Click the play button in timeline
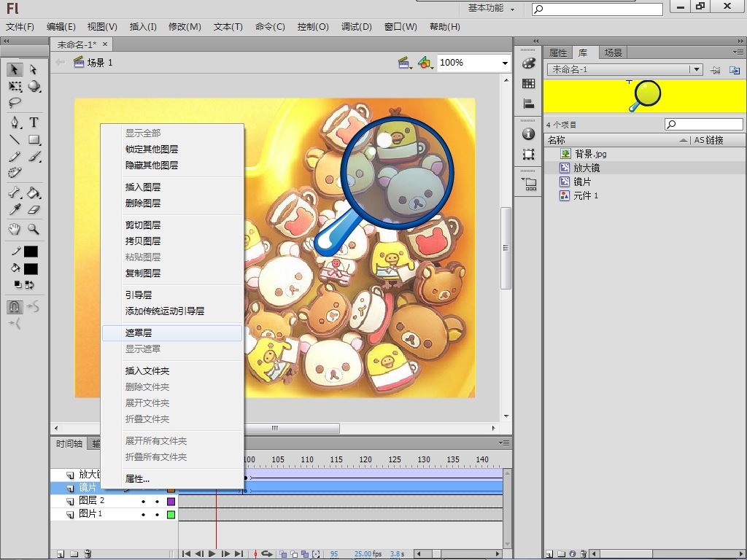The height and width of the screenshot is (560, 747). click(x=212, y=554)
